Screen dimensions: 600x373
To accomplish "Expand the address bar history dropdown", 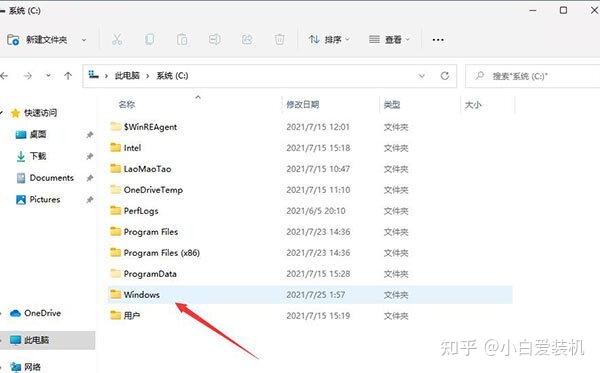I will click(422, 76).
